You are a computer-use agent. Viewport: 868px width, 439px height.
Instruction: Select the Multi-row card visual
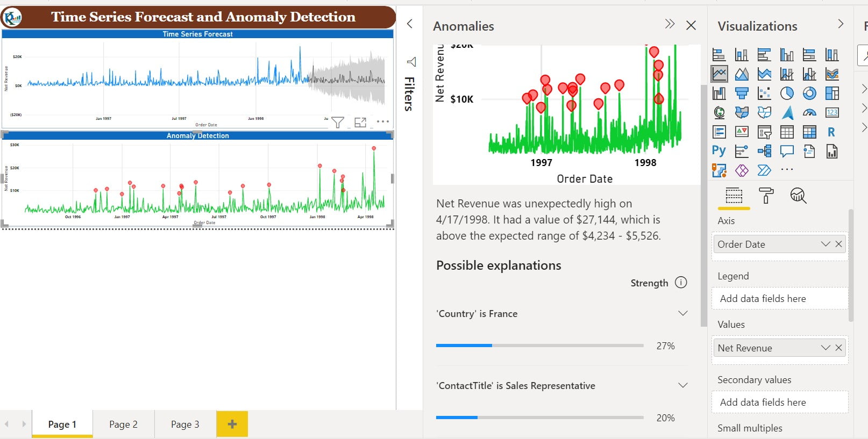click(x=719, y=132)
